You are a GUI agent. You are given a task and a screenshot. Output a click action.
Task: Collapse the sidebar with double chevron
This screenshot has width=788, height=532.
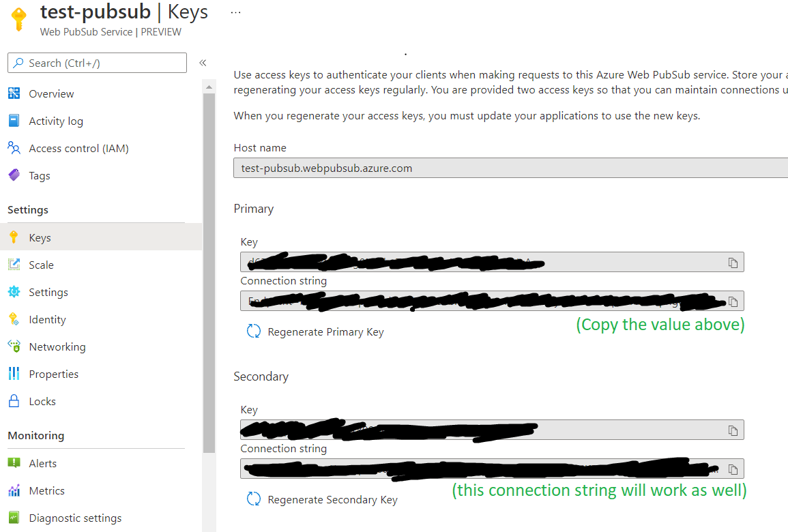[x=203, y=63]
